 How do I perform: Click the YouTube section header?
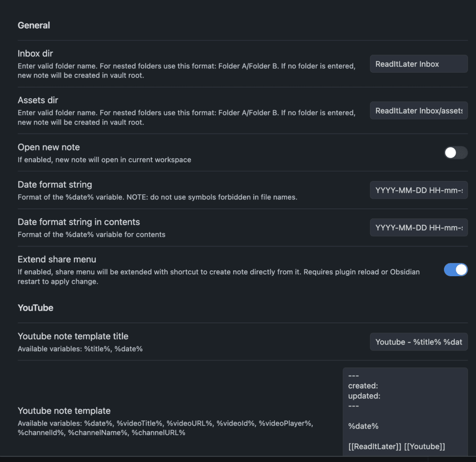(35, 308)
